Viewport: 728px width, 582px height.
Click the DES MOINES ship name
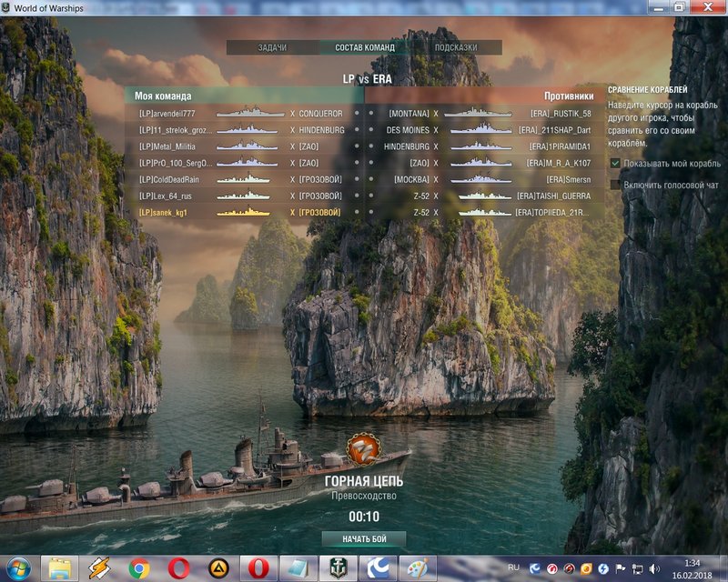408,130
